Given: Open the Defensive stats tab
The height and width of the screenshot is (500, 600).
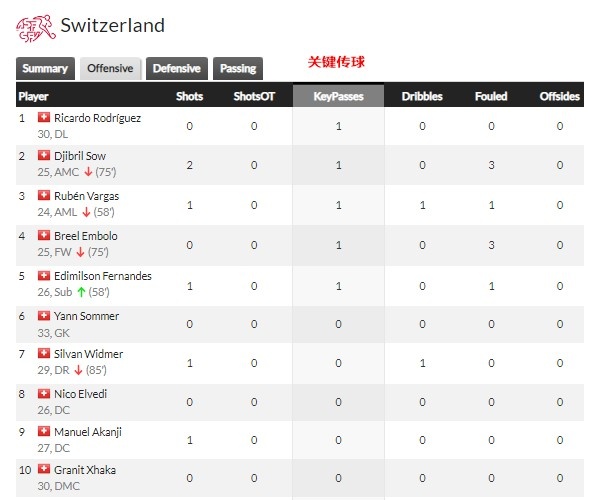Looking at the screenshot, I should pos(176,68).
